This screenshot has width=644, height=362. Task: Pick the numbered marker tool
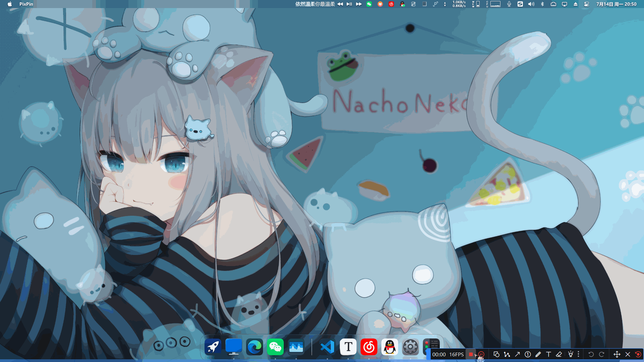pyautogui.click(x=528, y=354)
